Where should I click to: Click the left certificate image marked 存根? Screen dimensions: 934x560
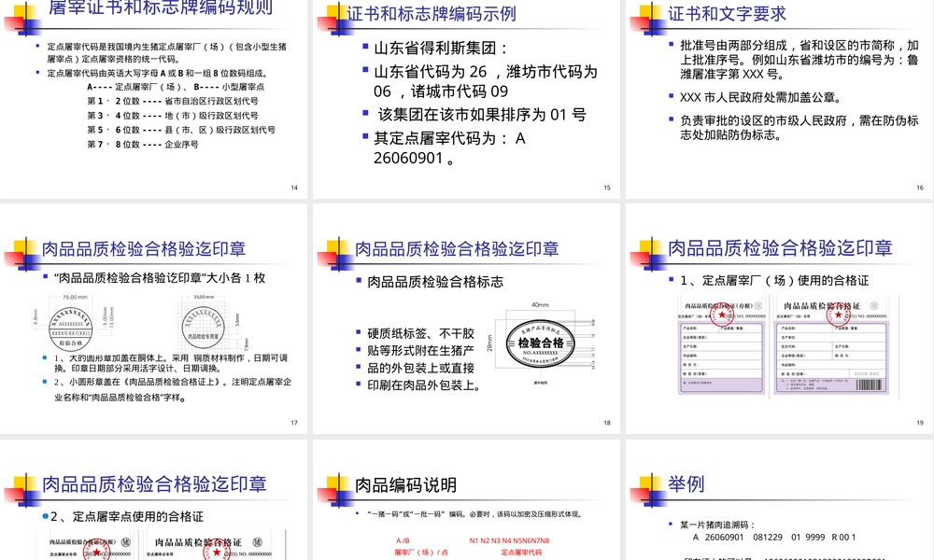[x=722, y=347]
